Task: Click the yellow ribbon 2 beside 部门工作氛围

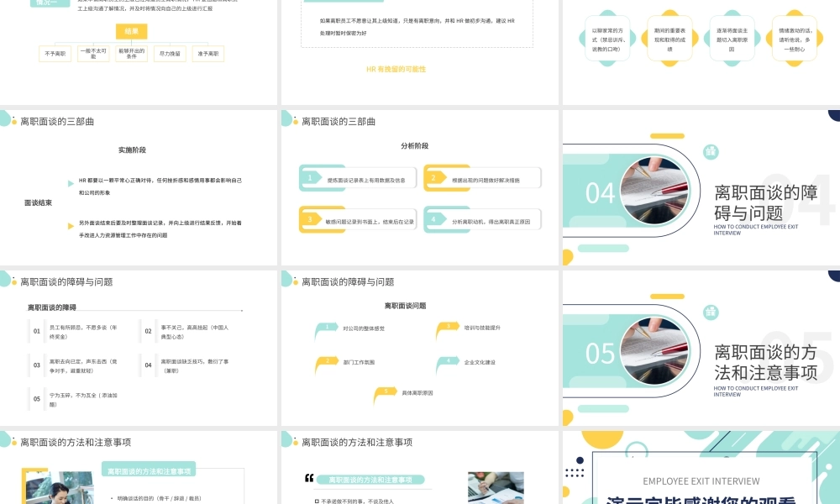Action: click(x=326, y=364)
